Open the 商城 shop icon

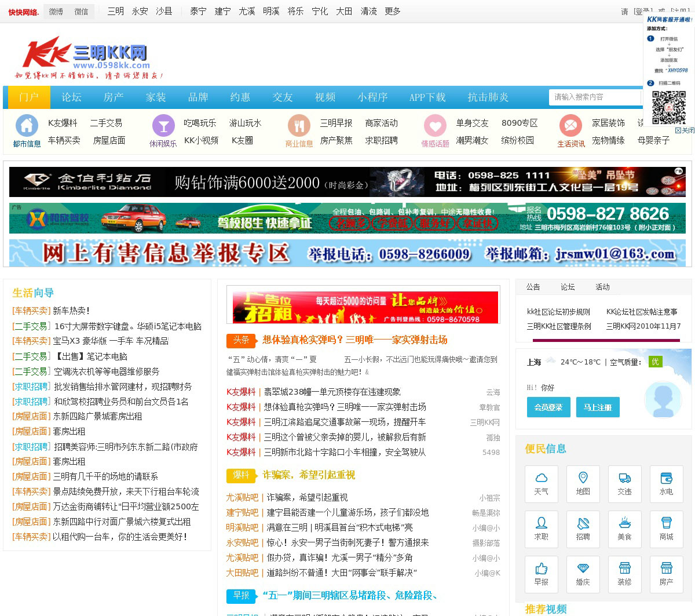click(666, 524)
